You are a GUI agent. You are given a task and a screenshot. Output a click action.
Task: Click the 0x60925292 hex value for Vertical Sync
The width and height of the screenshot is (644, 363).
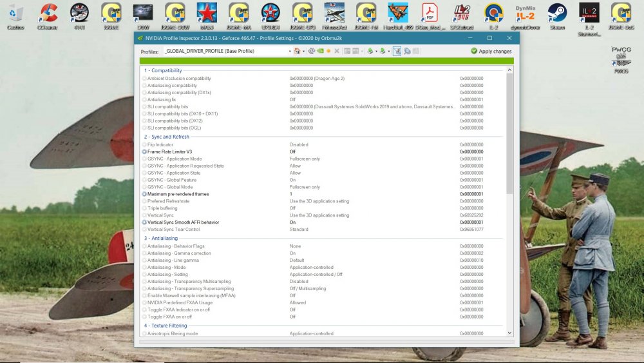tap(471, 215)
